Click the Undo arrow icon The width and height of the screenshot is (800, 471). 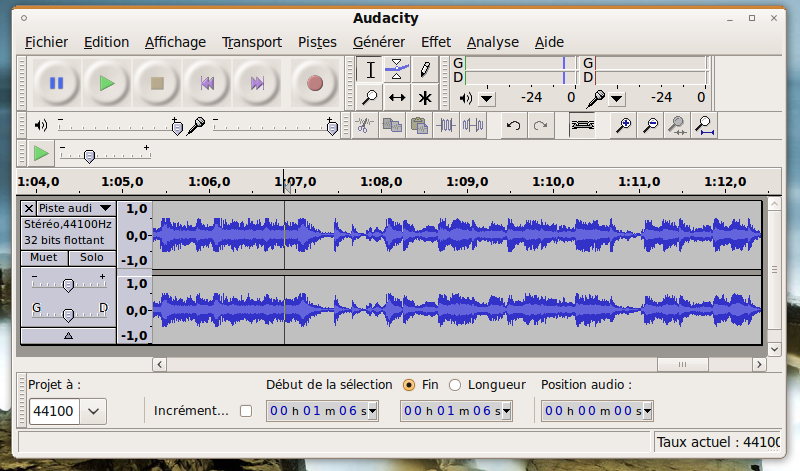[x=514, y=125]
